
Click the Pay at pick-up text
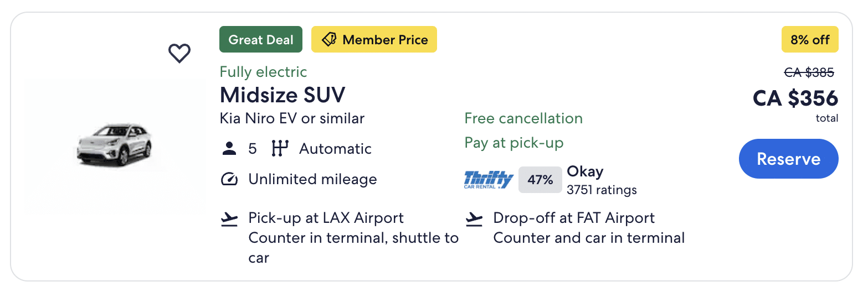pyautogui.click(x=513, y=143)
